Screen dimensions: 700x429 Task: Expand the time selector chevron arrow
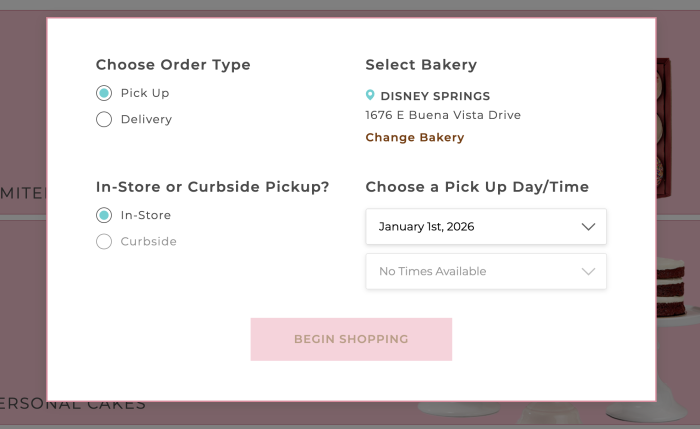588,271
